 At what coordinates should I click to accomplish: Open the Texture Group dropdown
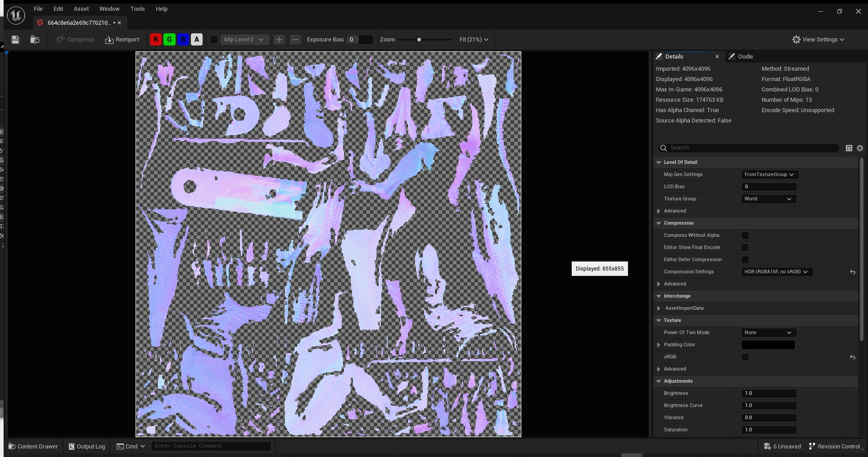click(x=769, y=199)
